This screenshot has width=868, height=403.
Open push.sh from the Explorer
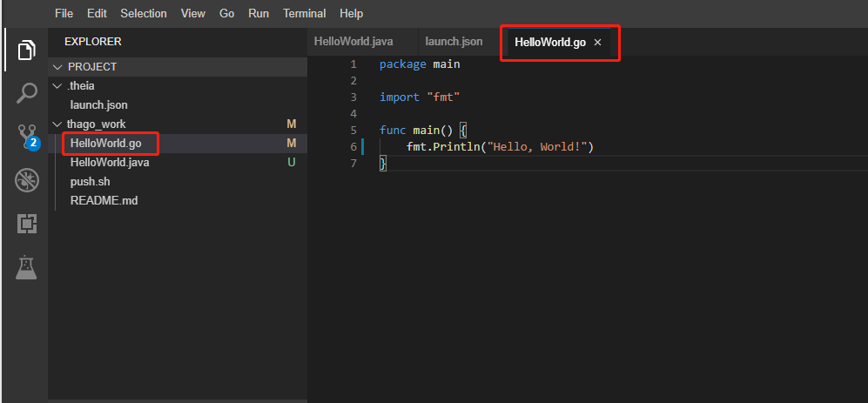click(90, 182)
